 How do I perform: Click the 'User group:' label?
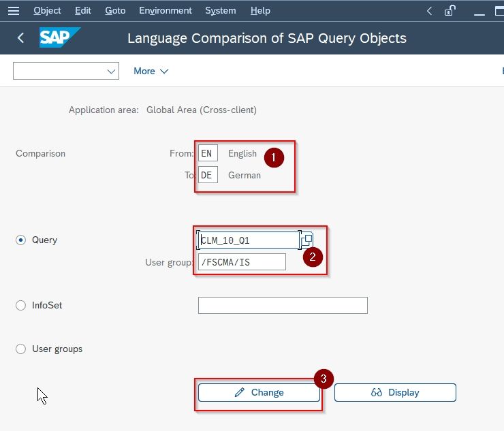point(169,262)
